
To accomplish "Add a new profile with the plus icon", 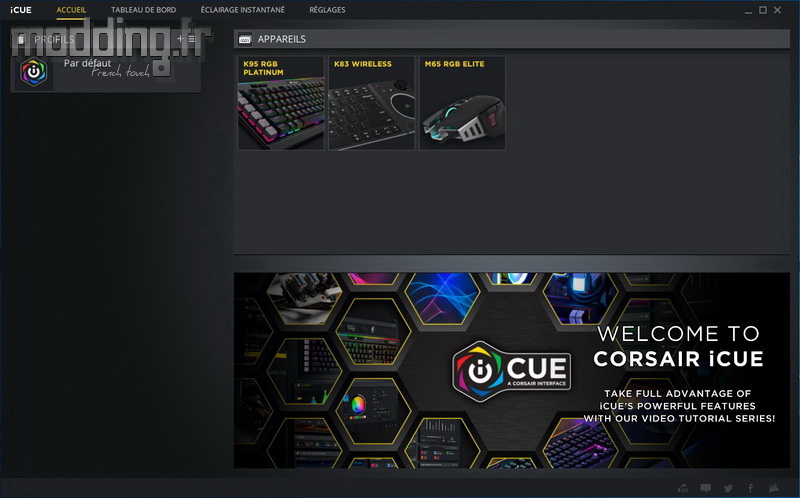I will coord(180,39).
